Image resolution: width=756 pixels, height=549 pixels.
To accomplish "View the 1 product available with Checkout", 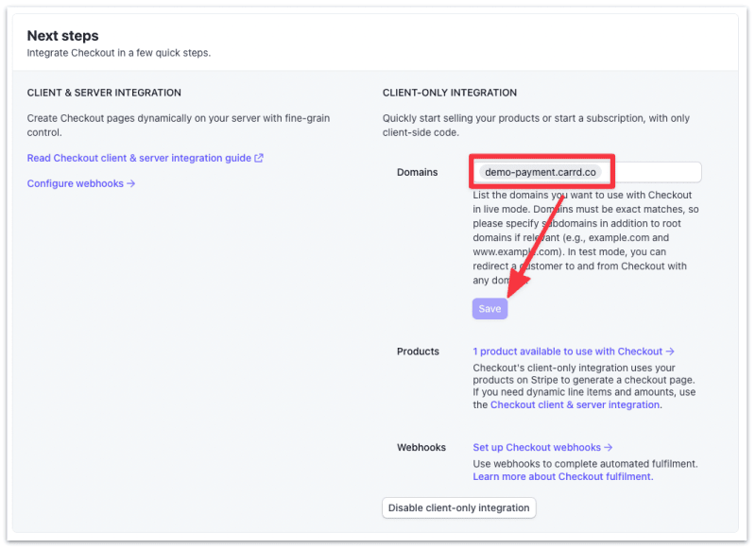I will (567, 351).
